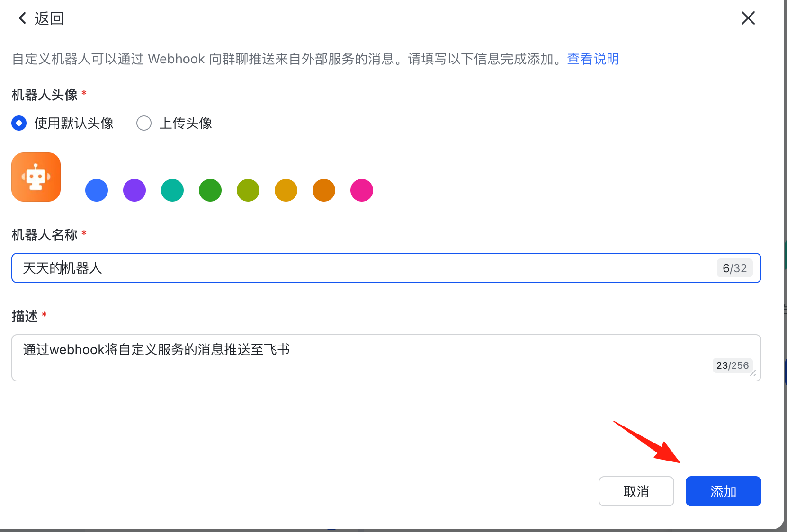
Task: Pick the teal avatar color
Action: pos(172,190)
